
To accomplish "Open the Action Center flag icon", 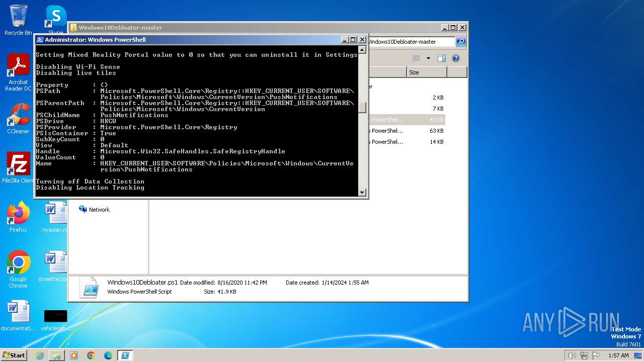I will [596, 355].
